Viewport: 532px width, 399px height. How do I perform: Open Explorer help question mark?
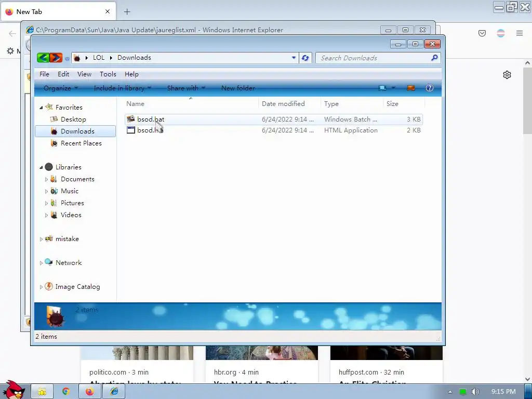[x=429, y=88]
